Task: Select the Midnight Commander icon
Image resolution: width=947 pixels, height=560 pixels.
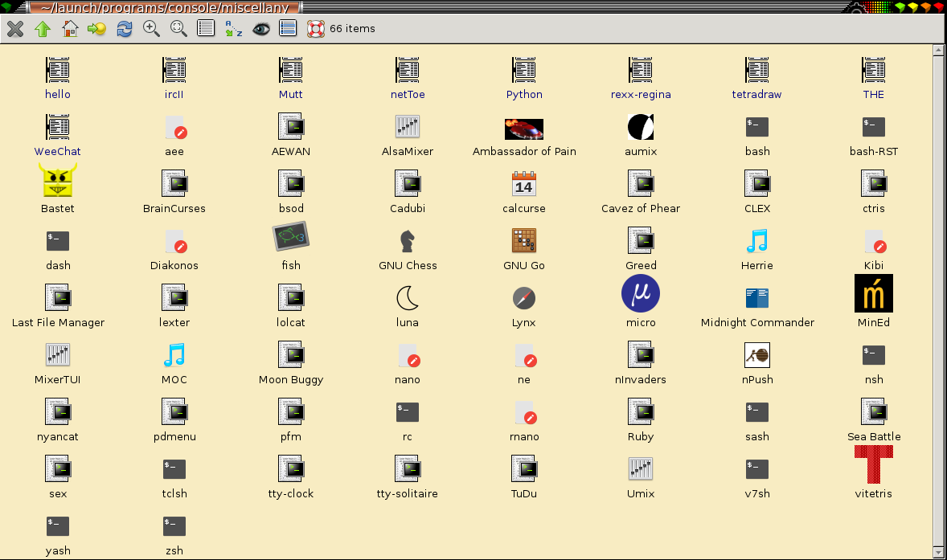Action: click(756, 298)
